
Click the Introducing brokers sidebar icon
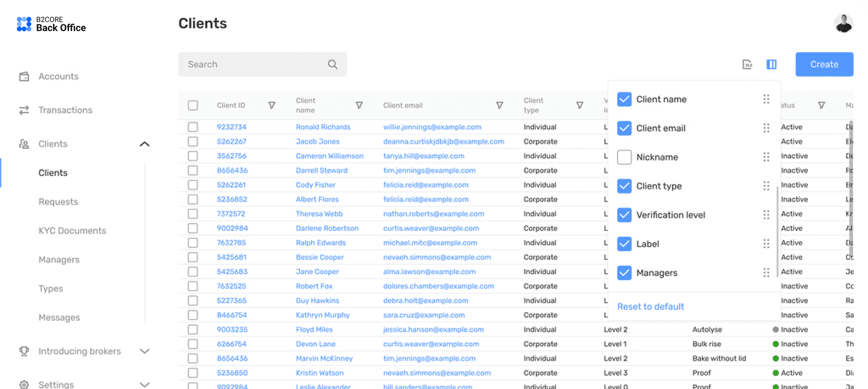(x=24, y=351)
